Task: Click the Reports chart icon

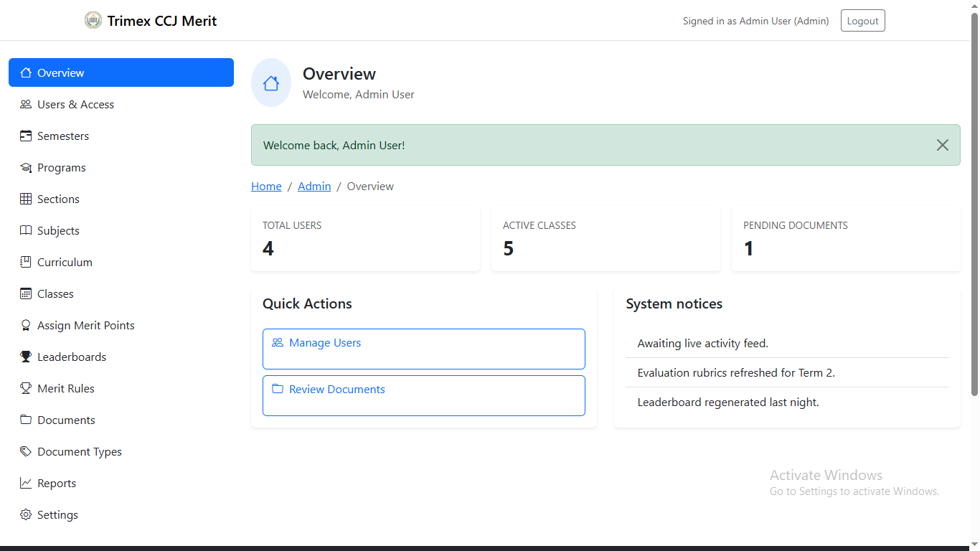Action: pyautogui.click(x=26, y=484)
